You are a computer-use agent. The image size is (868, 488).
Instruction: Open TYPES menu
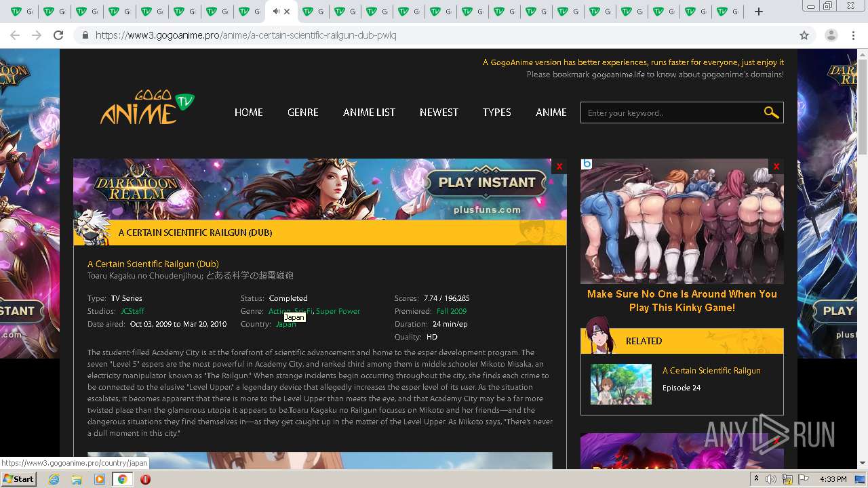click(x=496, y=113)
